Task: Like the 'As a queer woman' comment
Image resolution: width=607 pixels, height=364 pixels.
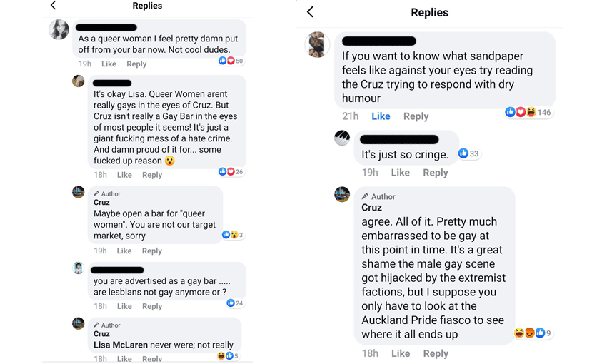Action: [109, 64]
